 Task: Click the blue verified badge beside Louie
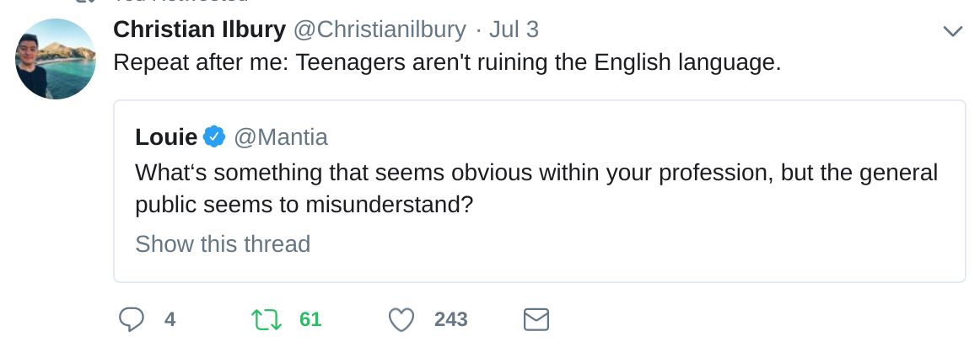(214, 136)
